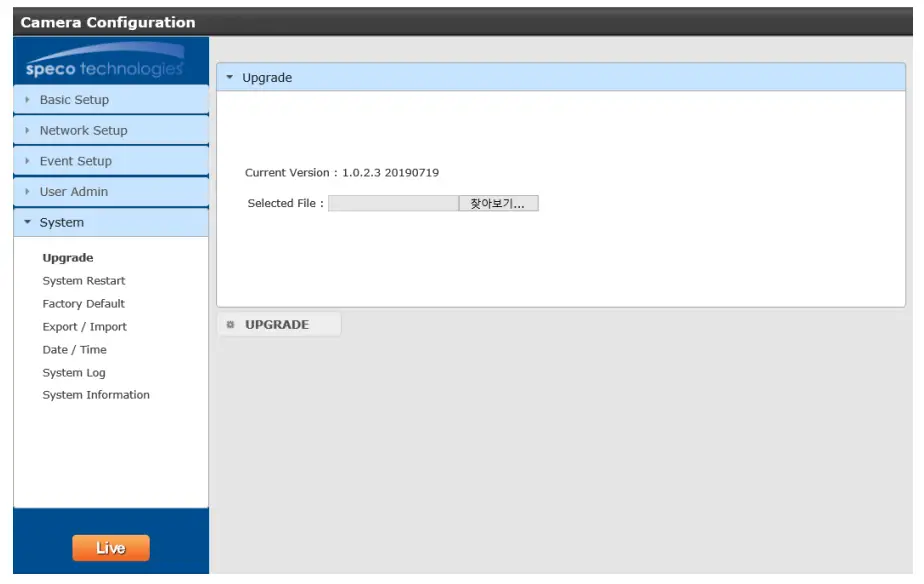
Task: Collapse the System section arrow
Action: (x=27, y=222)
